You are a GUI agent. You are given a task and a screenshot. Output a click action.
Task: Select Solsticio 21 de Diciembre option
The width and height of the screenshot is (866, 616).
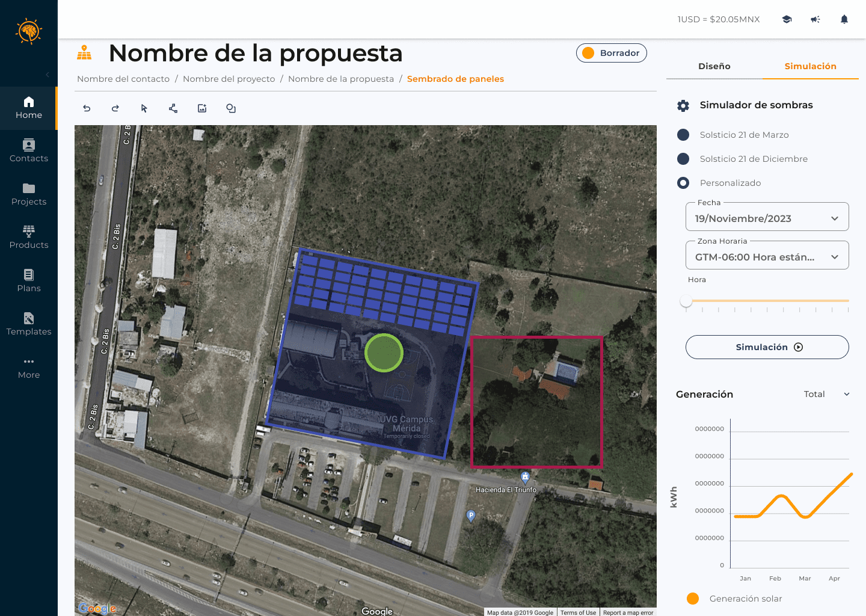point(683,159)
